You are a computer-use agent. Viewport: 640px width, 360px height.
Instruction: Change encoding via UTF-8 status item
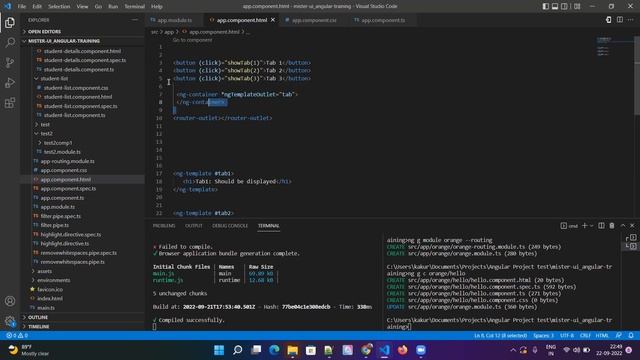567,336
